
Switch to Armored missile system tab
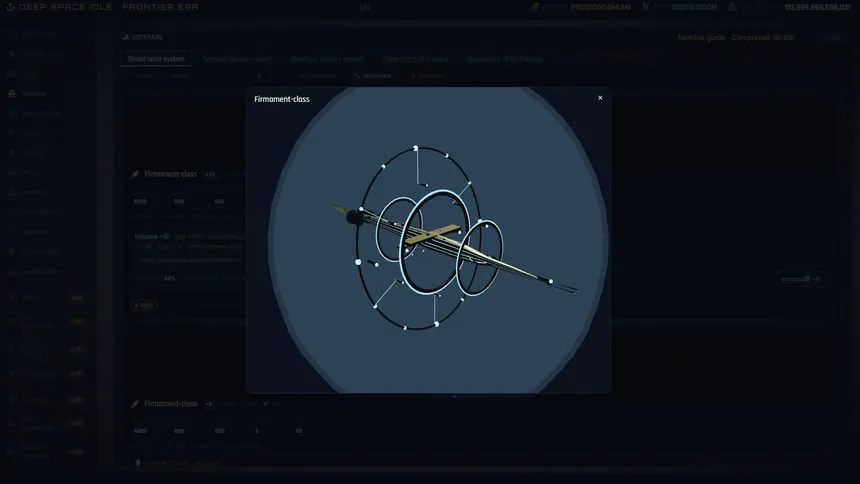237,59
